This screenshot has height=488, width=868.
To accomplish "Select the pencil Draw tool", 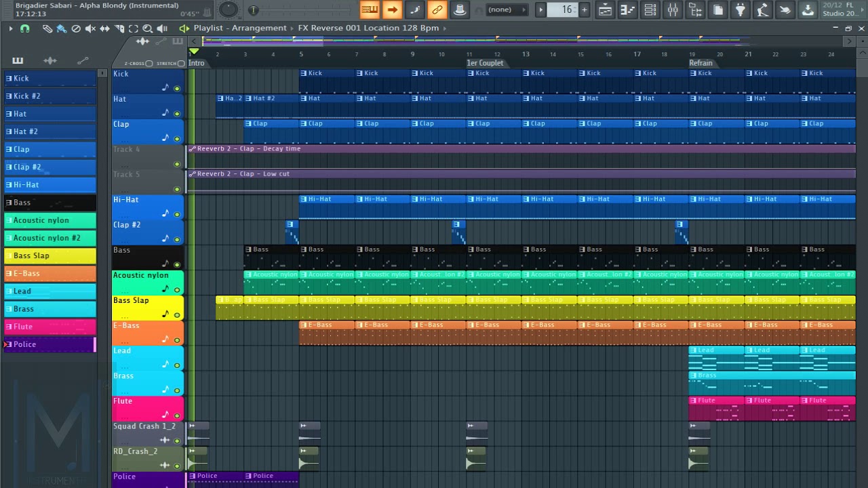I will [x=47, y=28].
